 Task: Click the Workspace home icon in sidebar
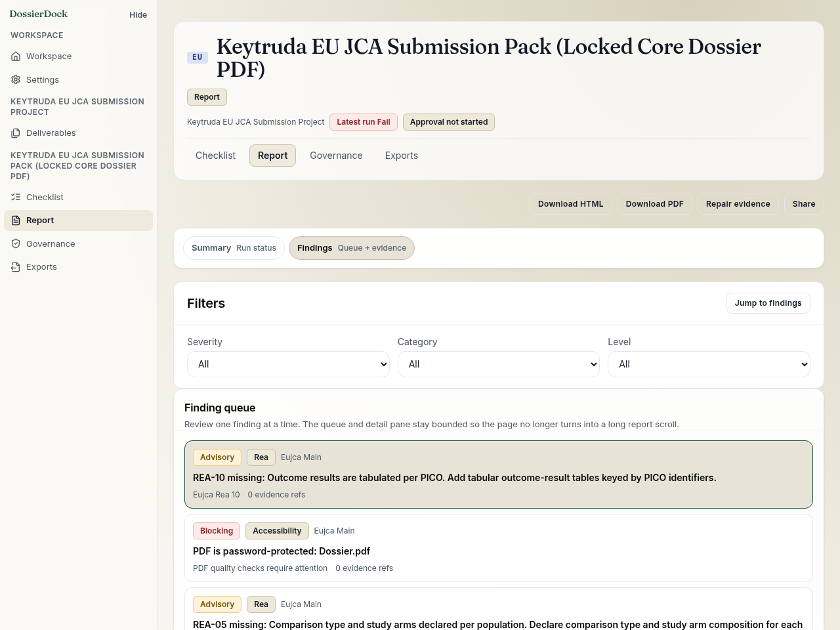tap(16, 56)
